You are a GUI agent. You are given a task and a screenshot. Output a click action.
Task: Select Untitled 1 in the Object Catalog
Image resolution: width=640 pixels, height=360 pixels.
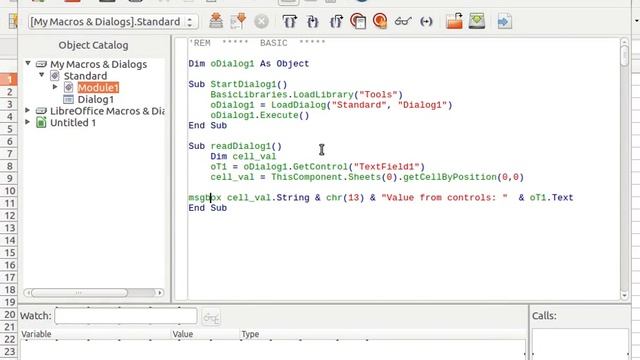pos(73,122)
